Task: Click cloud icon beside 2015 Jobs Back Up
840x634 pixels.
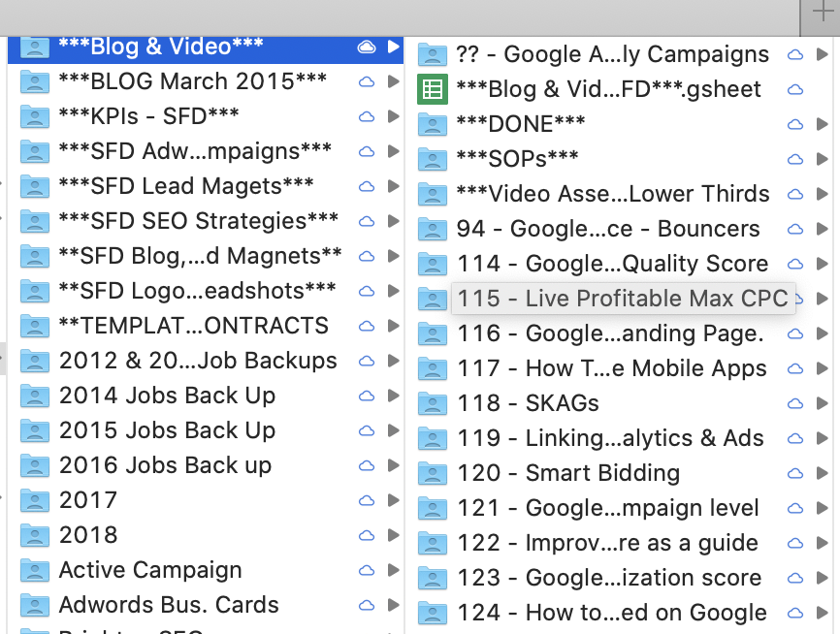Action: tap(367, 430)
